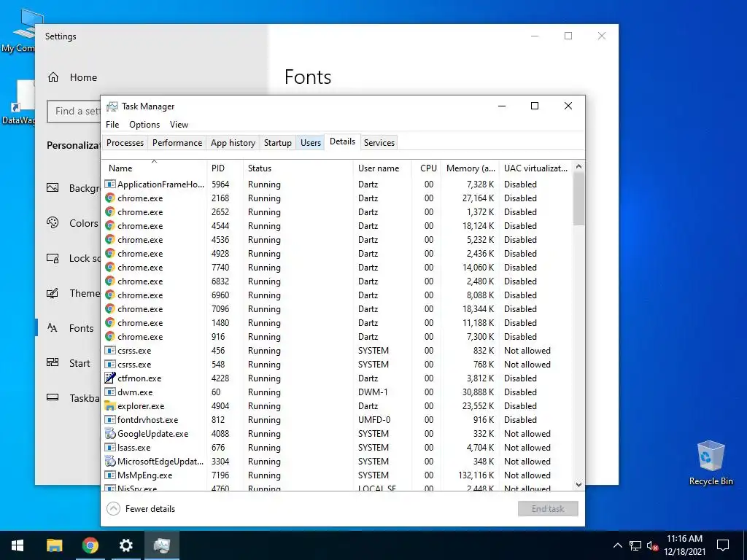
Task: Switch to the Startup tab
Action: (x=278, y=143)
